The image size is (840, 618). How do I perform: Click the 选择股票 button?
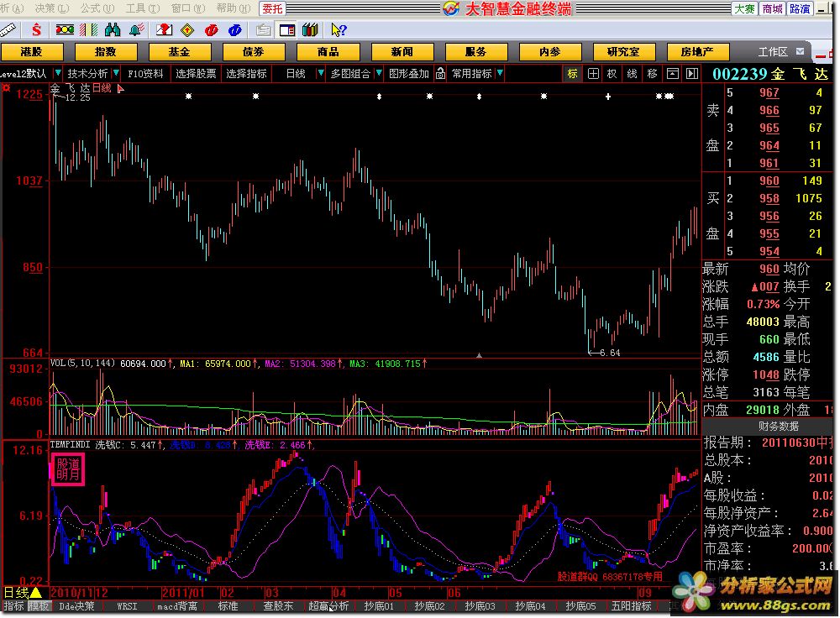tap(196, 73)
